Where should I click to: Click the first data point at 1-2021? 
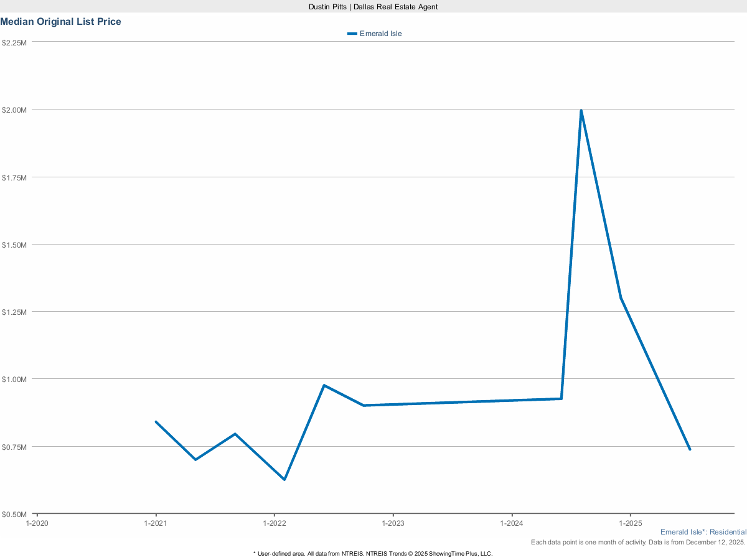(x=156, y=422)
